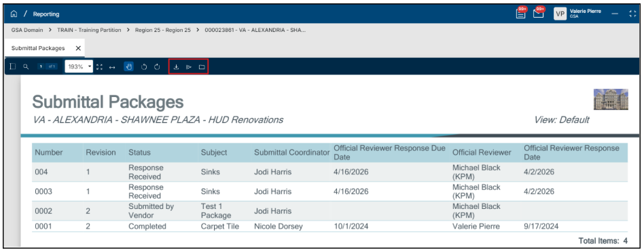Click the VA - ALEXANDRIA - SHAWNEE PLAZA subtitle
The image size is (644, 251).
[x=158, y=120]
